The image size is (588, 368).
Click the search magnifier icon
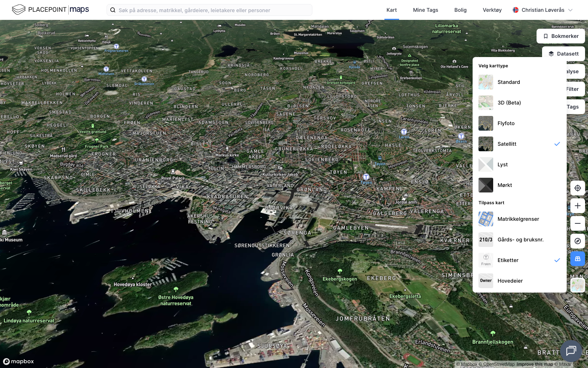pos(113,10)
